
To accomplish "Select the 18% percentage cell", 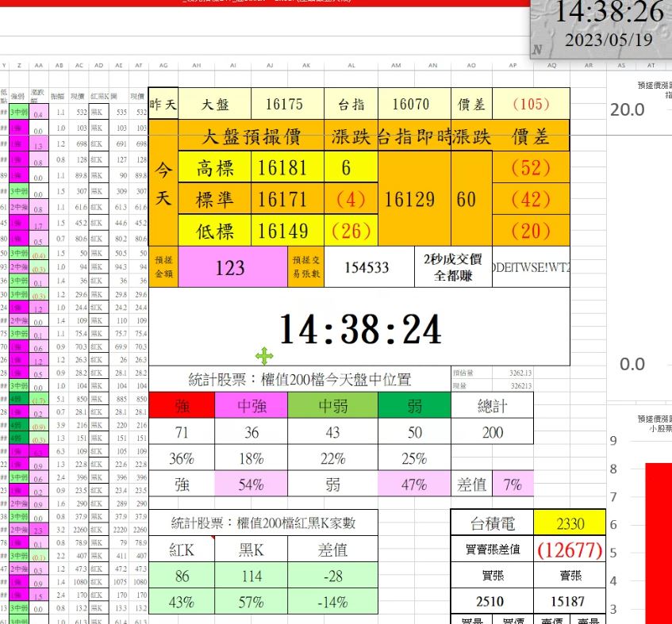I will coord(252,457).
